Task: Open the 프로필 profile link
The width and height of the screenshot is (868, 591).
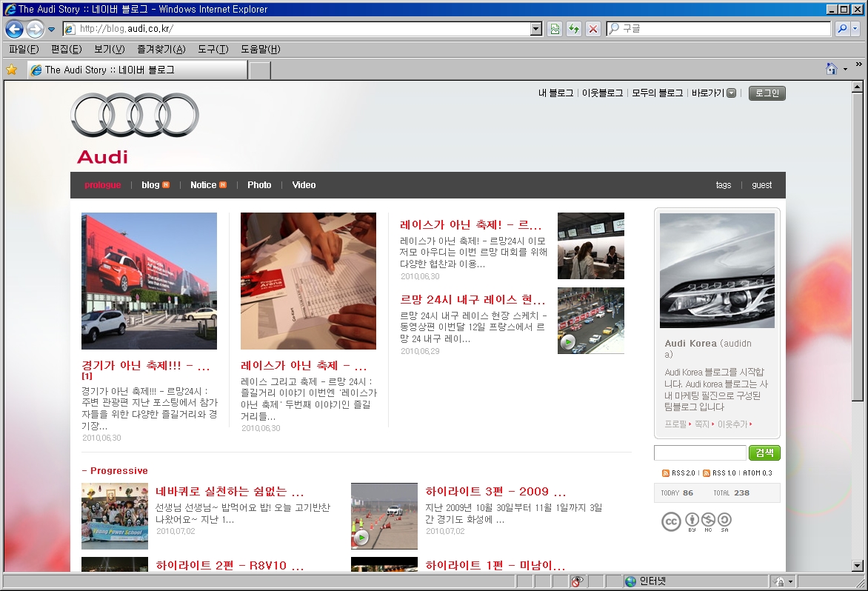Action: [x=675, y=424]
